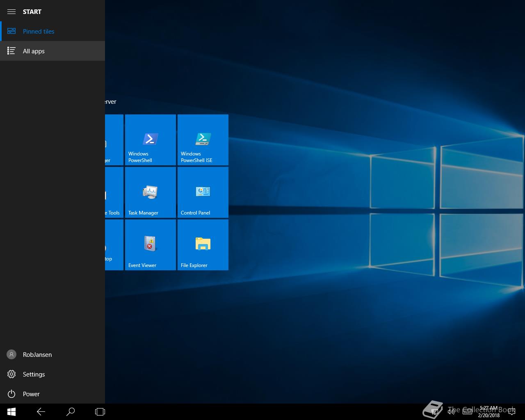
Task: Open Task View on taskbar
Action: point(100,412)
